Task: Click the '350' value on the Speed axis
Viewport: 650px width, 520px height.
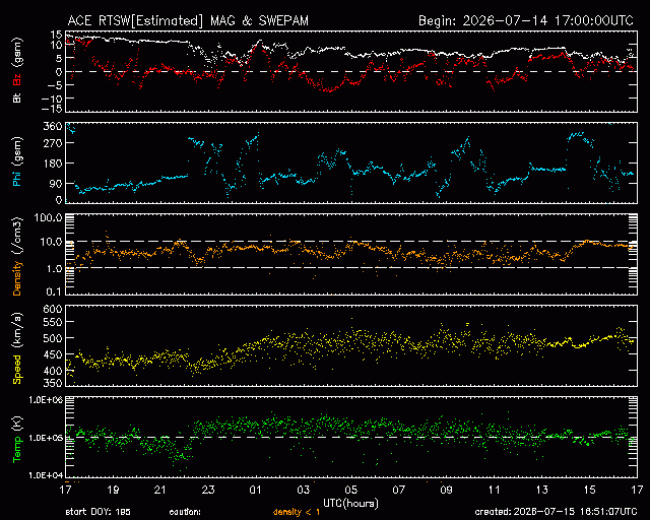Action: (53, 383)
